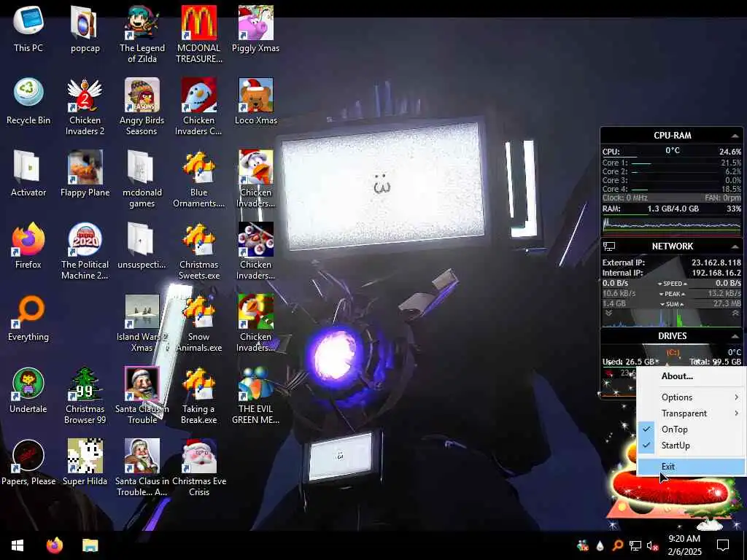Click the CPU usage 24.6% value
Image resolution: width=747 pixels, height=560 pixels.
[729, 152]
